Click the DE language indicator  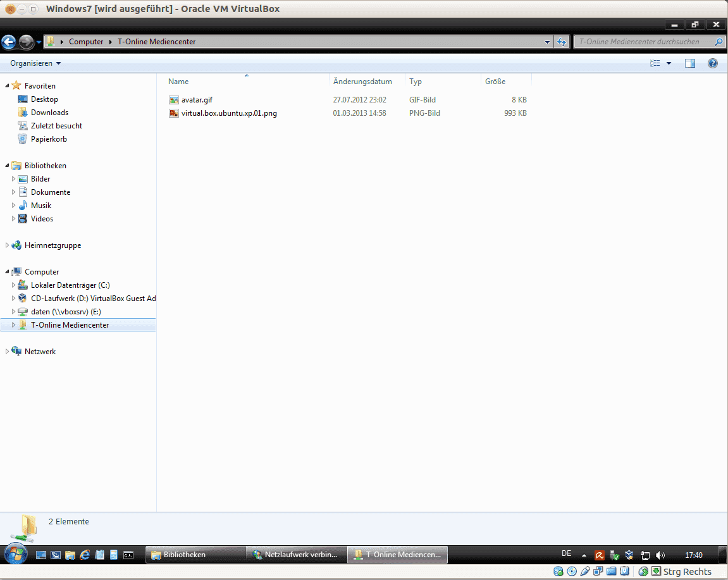[x=567, y=554]
